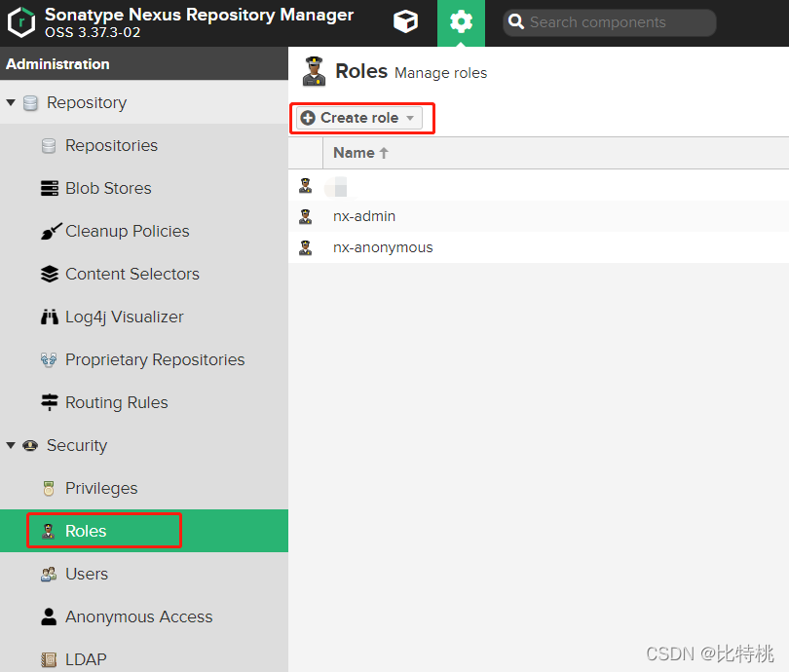Click the nx-admin row officer icon

(x=305, y=217)
